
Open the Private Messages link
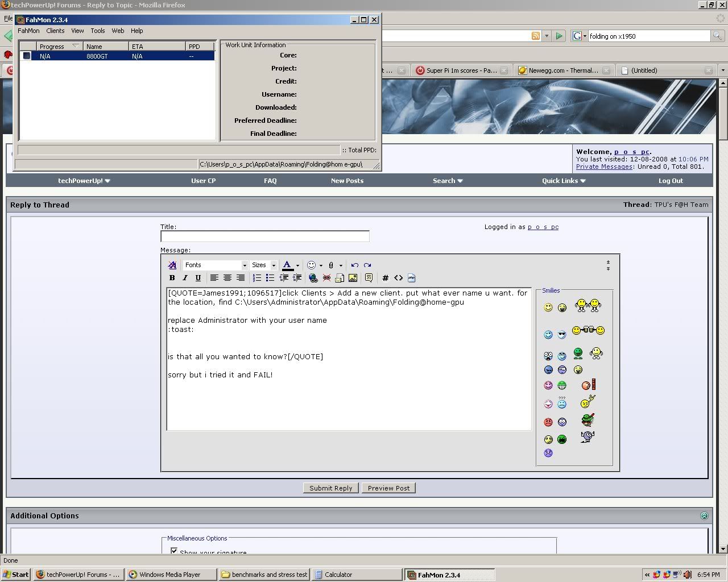coord(604,167)
